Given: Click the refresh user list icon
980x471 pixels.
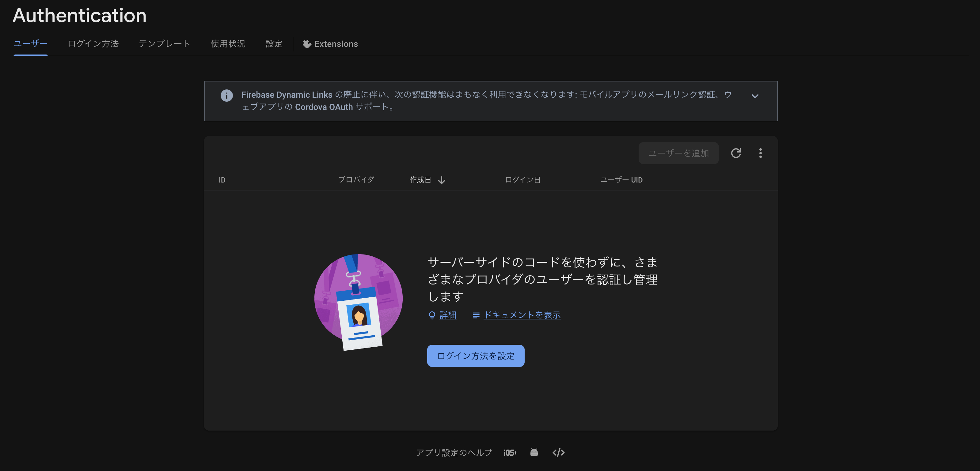Looking at the screenshot, I should coord(736,153).
